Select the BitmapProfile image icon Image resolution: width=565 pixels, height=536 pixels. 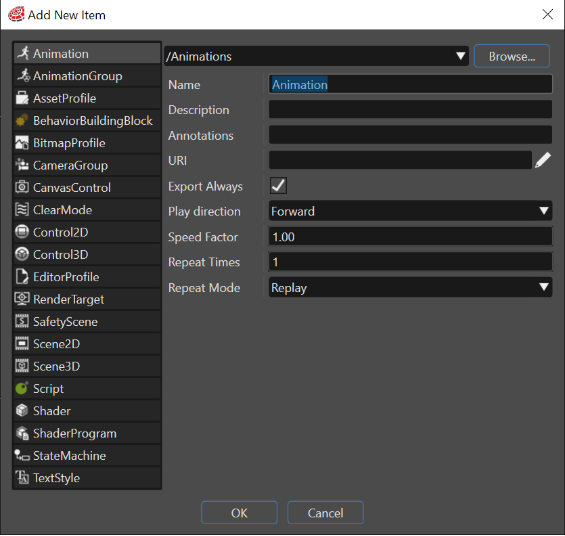22,143
